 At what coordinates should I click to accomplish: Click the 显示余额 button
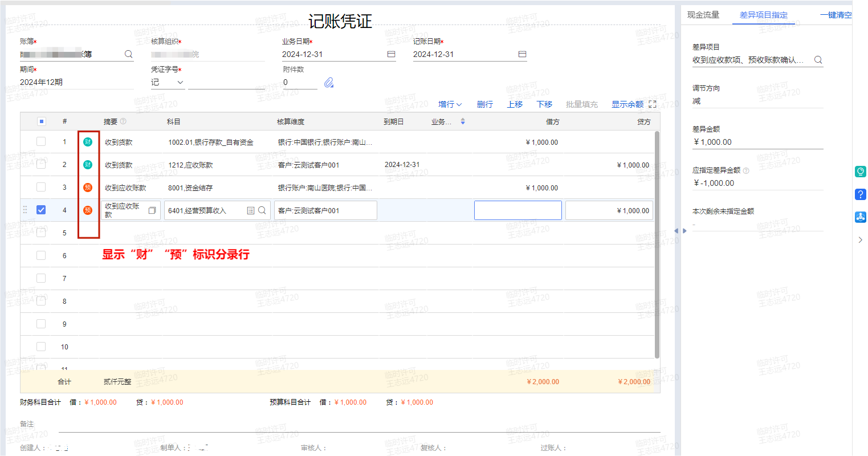[627, 104]
